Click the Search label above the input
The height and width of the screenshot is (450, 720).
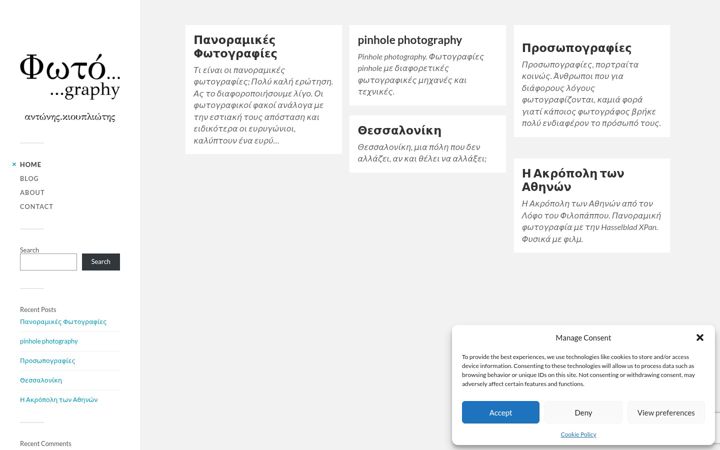(29, 250)
